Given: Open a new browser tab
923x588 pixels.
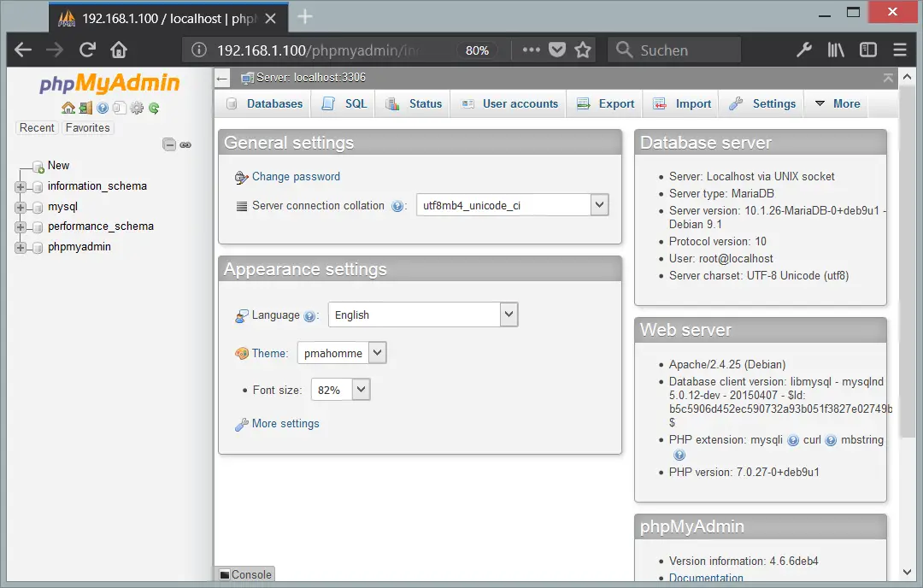Looking at the screenshot, I should tap(305, 17).
